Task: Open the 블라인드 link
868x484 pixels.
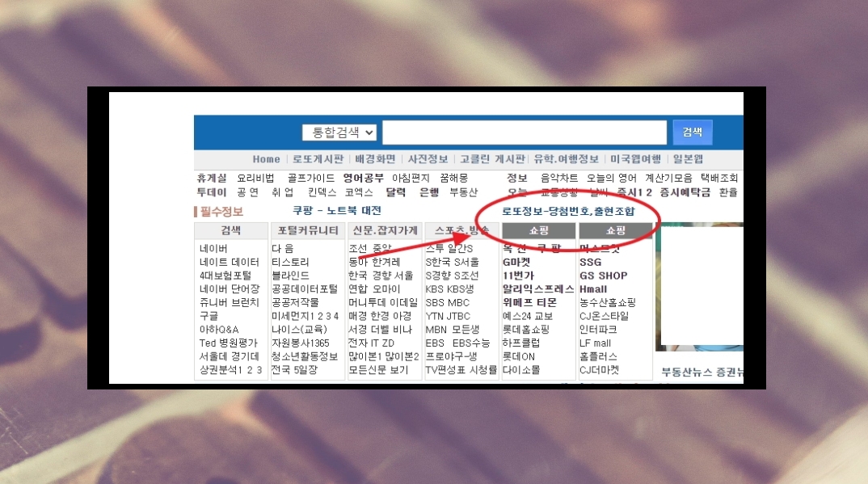Action: pos(290,276)
